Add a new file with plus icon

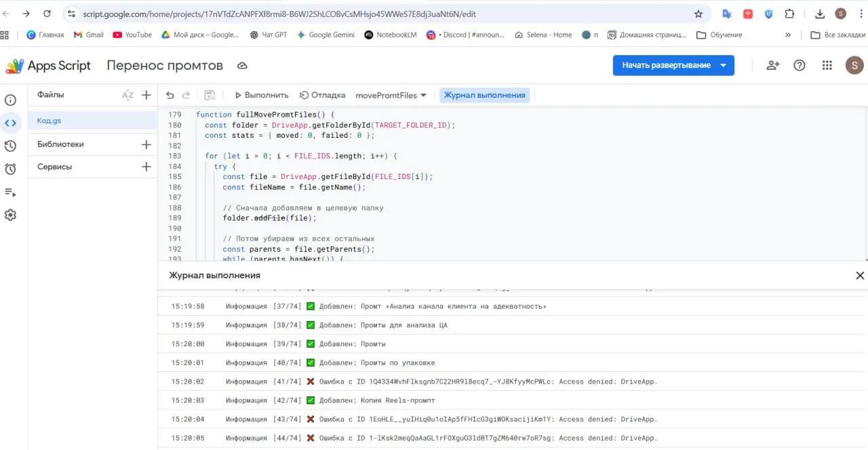point(146,95)
